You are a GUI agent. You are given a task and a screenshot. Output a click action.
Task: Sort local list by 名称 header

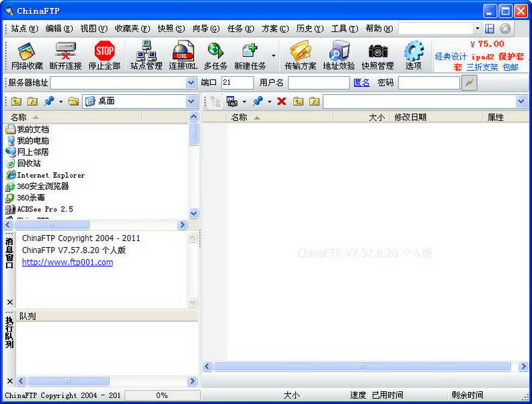tap(73, 118)
